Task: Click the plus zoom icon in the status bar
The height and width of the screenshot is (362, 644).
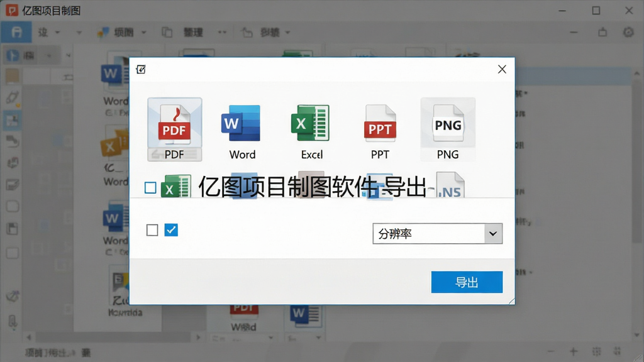Action: click(x=574, y=351)
